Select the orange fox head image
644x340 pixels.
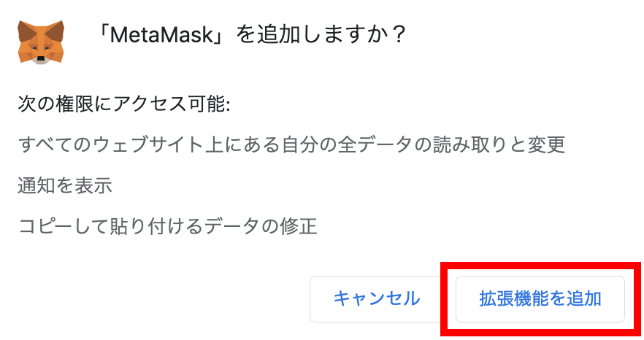click(41, 42)
